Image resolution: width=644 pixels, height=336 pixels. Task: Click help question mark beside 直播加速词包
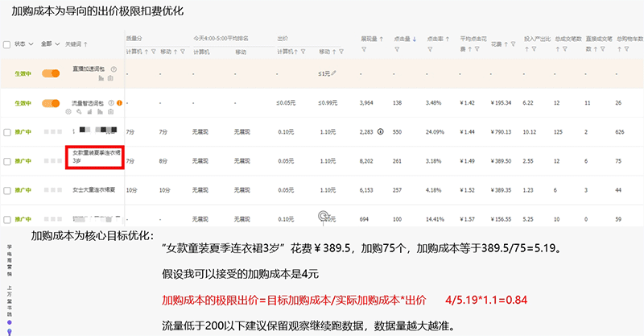coord(114,69)
